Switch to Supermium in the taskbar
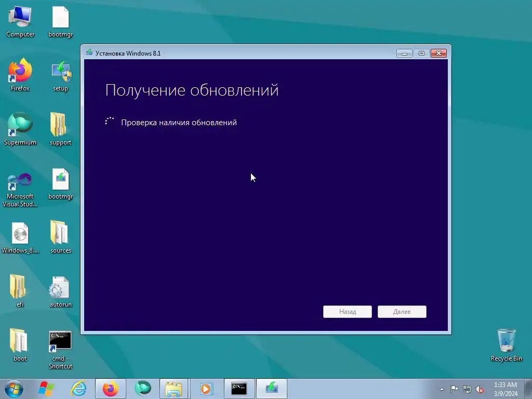Viewport: 532px width, 399px height. coord(142,389)
